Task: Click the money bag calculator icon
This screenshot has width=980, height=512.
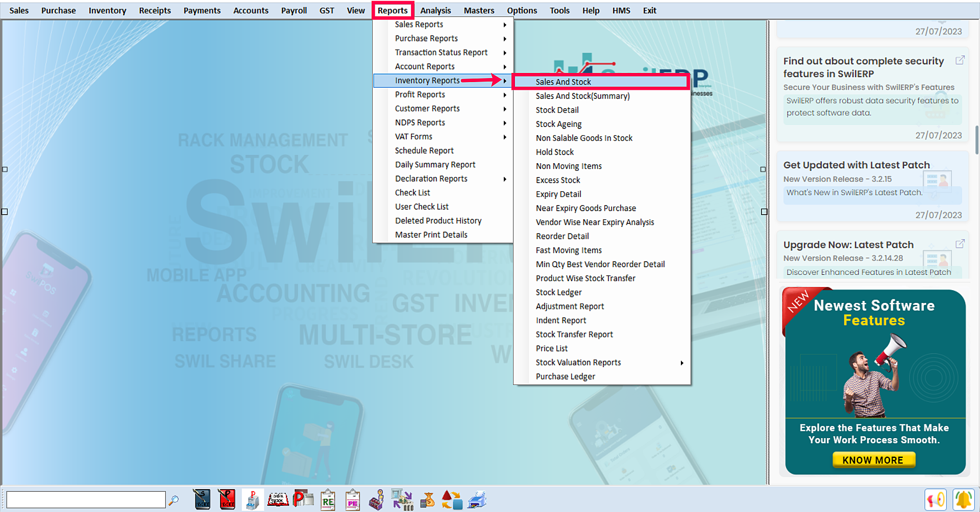Action: pos(427,500)
